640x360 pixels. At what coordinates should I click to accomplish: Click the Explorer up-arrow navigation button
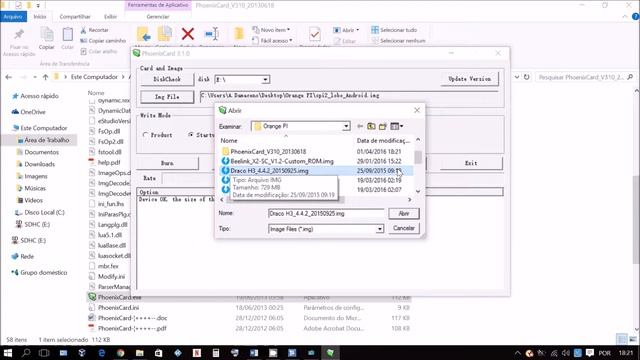(45, 77)
